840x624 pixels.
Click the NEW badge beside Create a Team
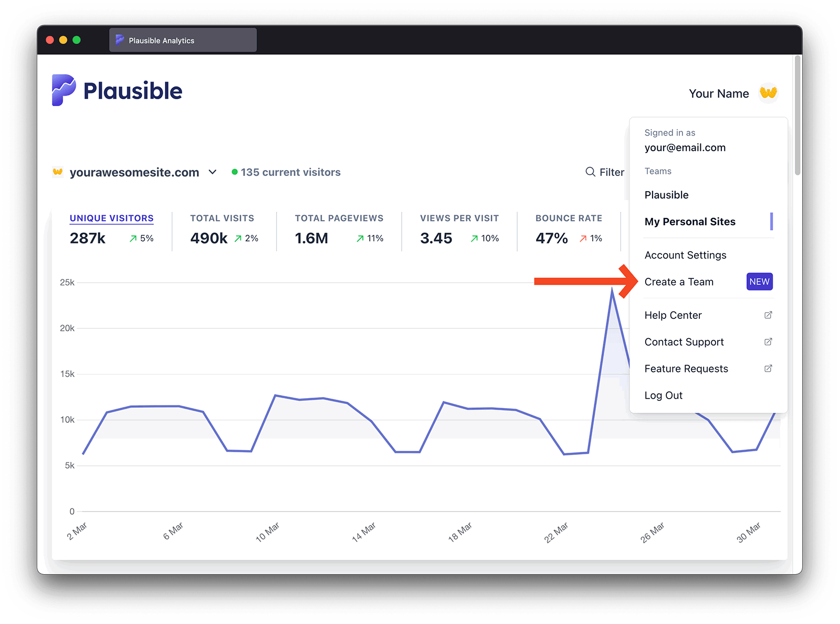pyautogui.click(x=759, y=282)
